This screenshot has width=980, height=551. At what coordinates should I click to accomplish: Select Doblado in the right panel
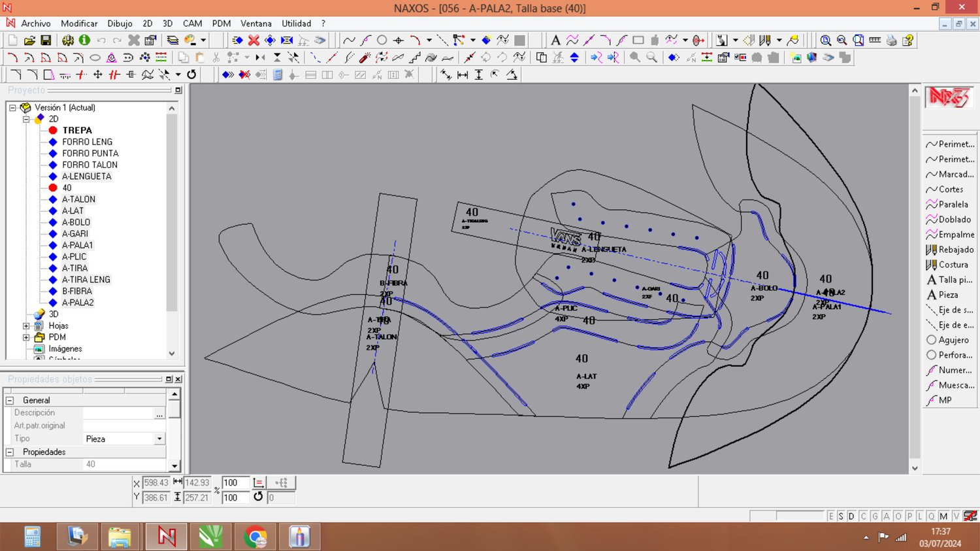tap(948, 220)
